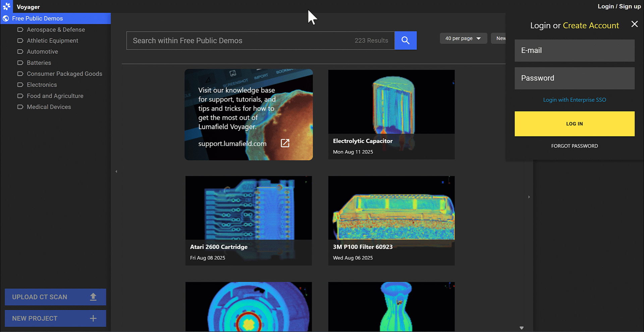This screenshot has width=644, height=332.
Task: Click the Fri Aug 08 2025 date
Action: click(208, 258)
